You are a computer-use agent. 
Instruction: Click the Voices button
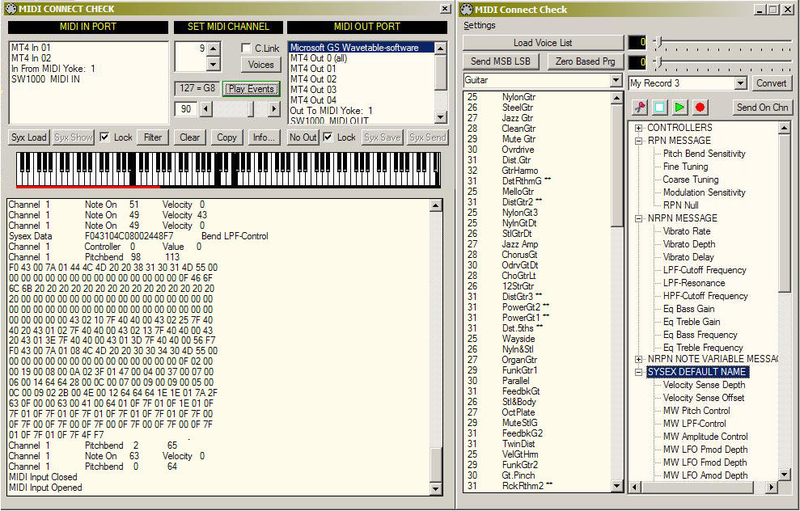pyautogui.click(x=261, y=65)
